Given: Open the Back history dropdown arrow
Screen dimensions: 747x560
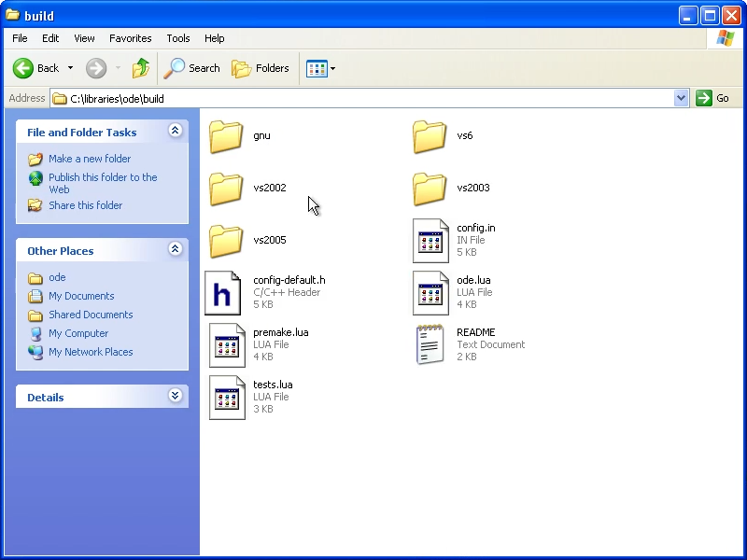Looking at the screenshot, I should [70, 68].
